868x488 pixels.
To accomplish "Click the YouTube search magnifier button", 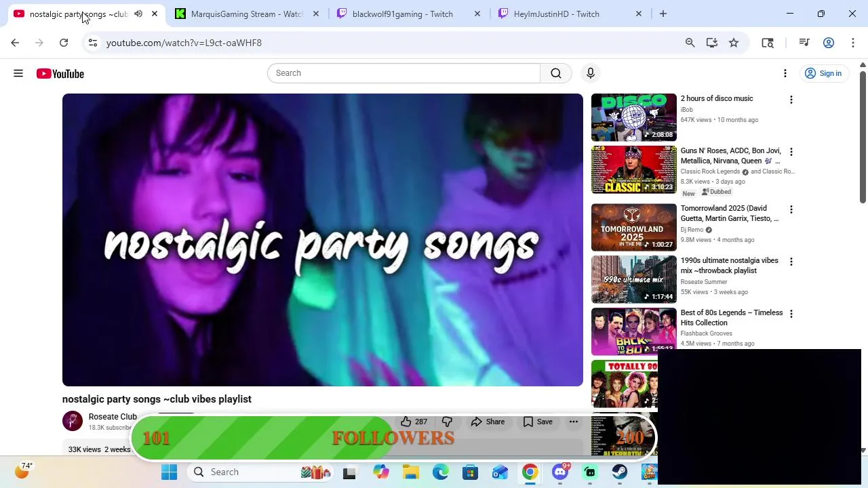I will [556, 73].
